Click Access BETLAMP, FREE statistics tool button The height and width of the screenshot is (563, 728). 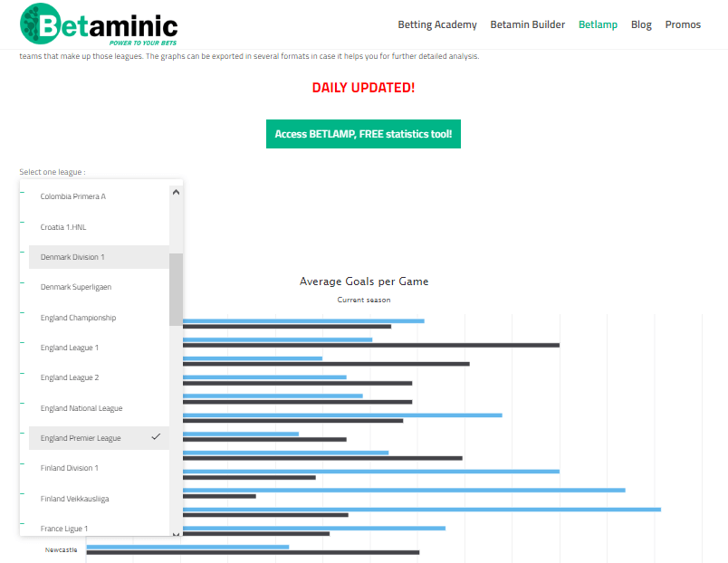click(x=363, y=134)
